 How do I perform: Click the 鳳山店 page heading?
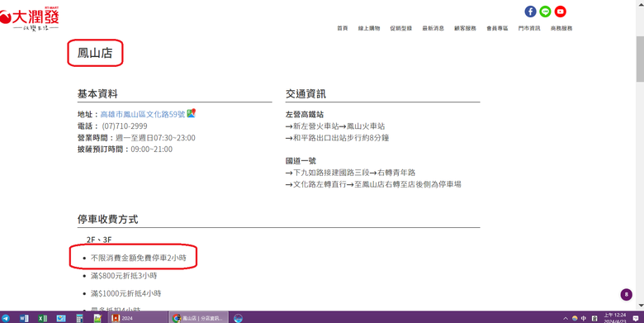click(95, 53)
